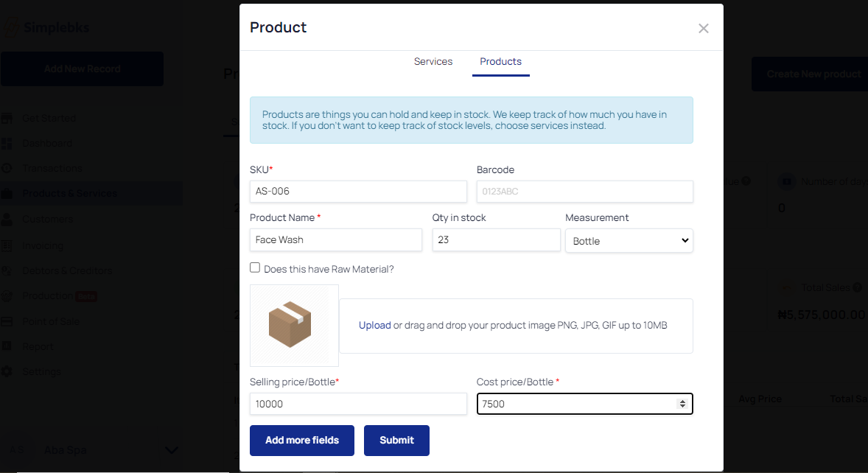Increase cost price with the spinner up arrow
This screenshot has width=868, height=473.
(682, 401)
